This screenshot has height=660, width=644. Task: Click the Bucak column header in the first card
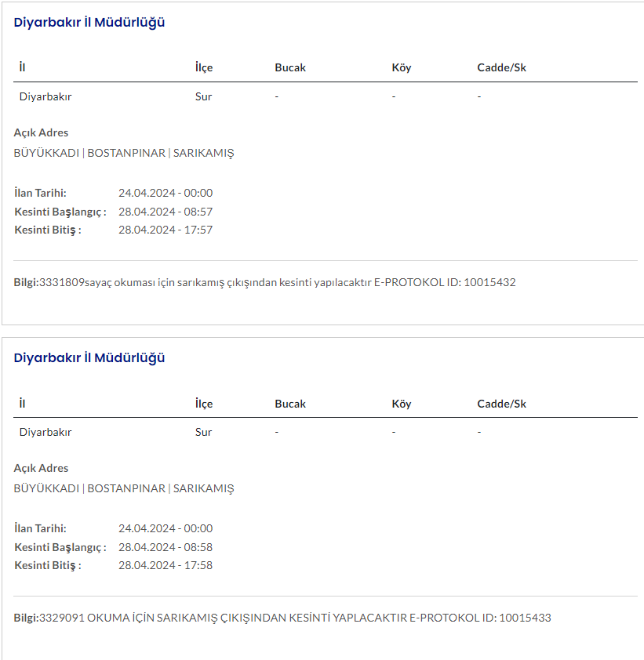tap(290, 67)
